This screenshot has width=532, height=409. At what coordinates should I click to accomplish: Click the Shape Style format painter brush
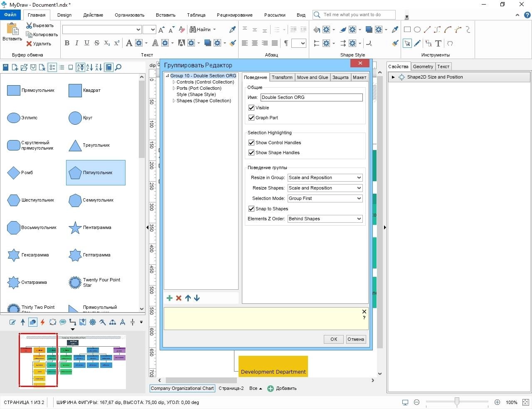point(395,43)
